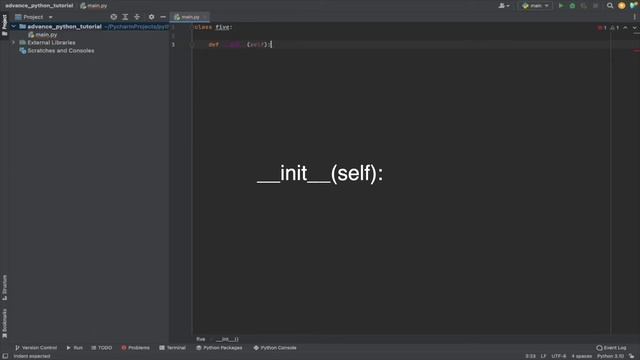This screenshot has width=640, height=360.
Task: Click class name 'five' in code
Action: [x=222, y=27]
